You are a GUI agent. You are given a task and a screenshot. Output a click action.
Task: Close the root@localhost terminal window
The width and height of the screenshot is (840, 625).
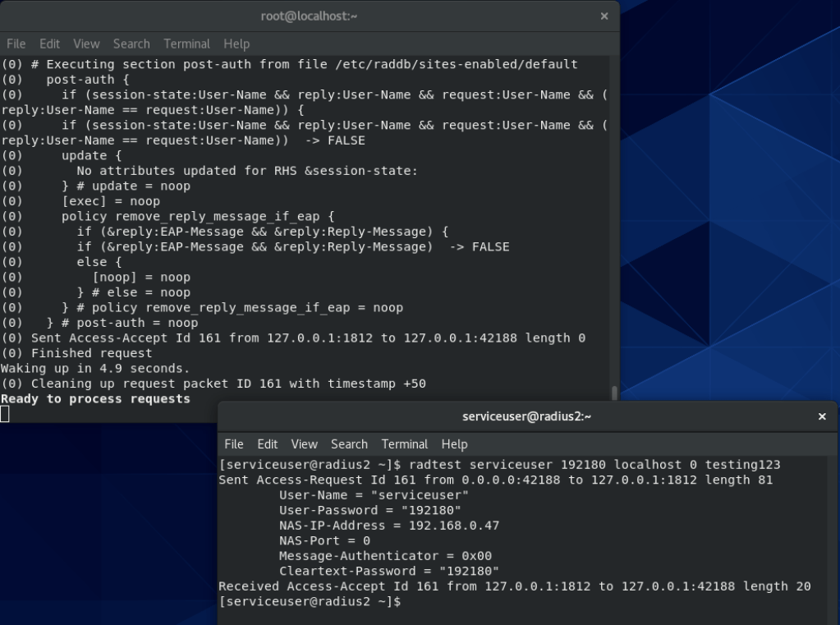(604, 16)
